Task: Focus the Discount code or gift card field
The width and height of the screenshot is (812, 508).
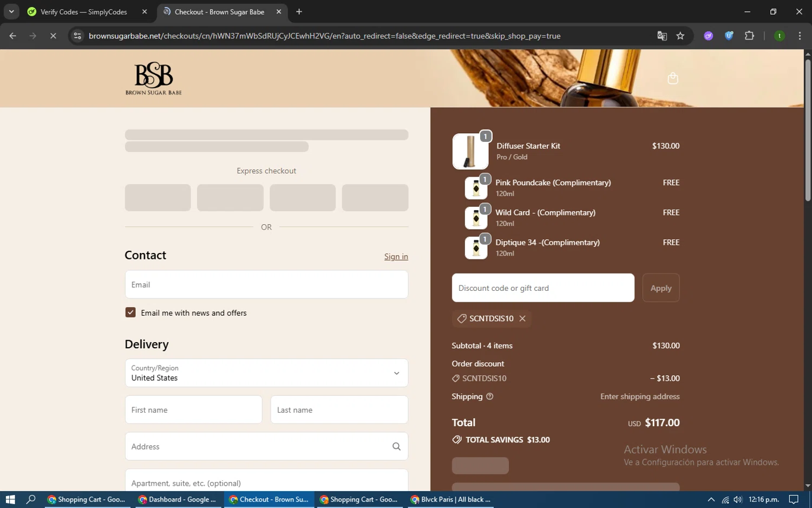Action: [x=543, y=288]
